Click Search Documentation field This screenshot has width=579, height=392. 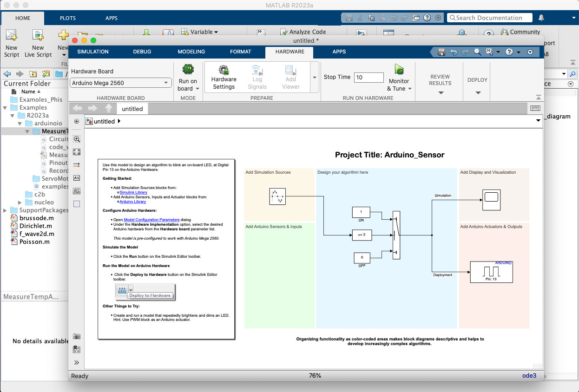489,18
